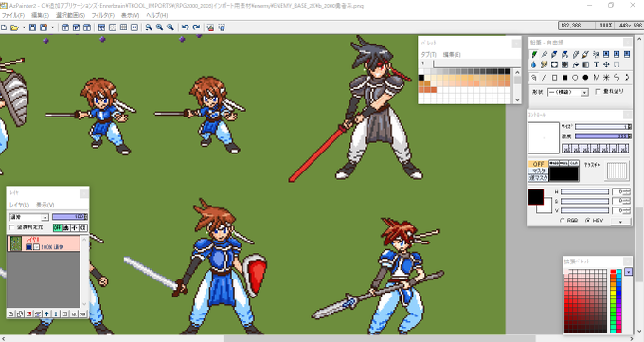Select the green brush tool in tool panel
This screenshot has height=342, width=644.
pyautogui.click(x=534, y=54)
